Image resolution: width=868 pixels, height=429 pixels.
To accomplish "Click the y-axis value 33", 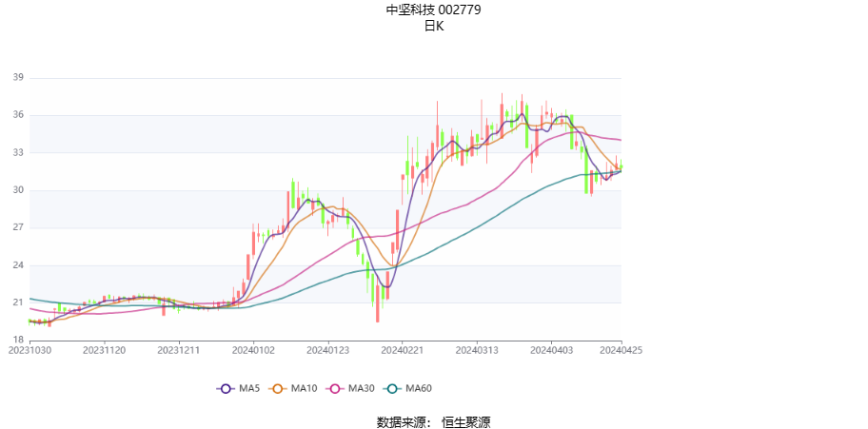I will pyautogui.click(x=18, y=153).
